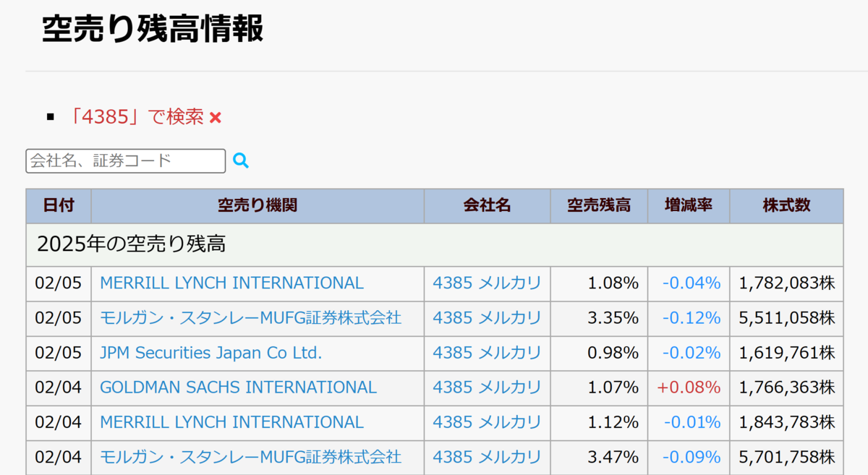Open 4385 メルカリ link in Merrill Lynch 02/05 row
The height and width of the screenshot is (475, 868).
[x=487, y=283]
